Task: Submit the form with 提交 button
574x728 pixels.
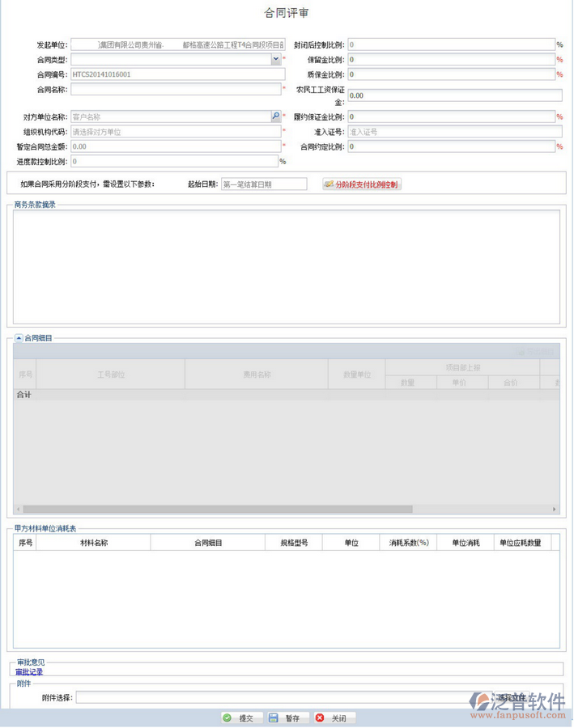Action: point(240,717)
